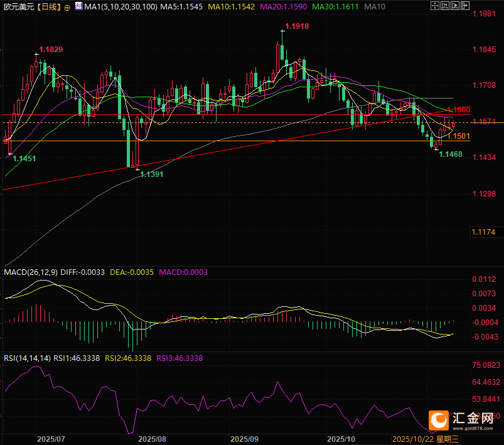Click the crosshair cursor icon in top toolbar
This screenshot has height=445, width=504.
coord(436,7)
